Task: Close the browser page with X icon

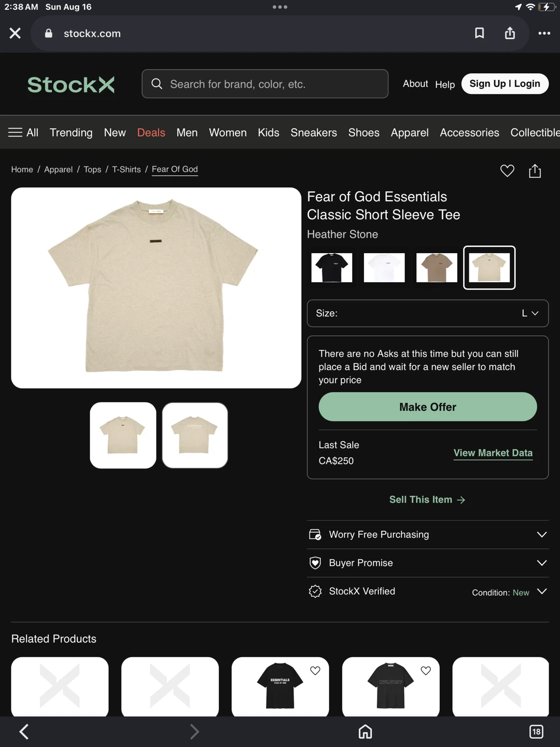Action: coord(15,33)
